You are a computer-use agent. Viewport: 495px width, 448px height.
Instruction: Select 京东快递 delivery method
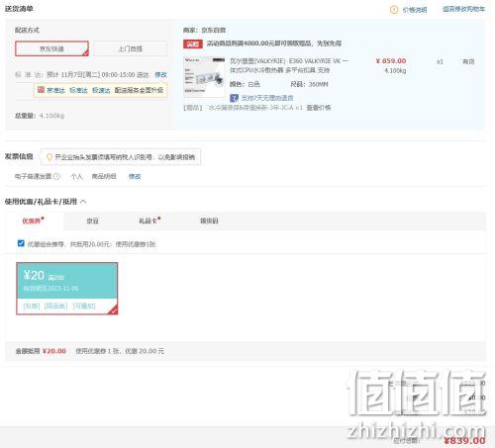tap(51, 48)
